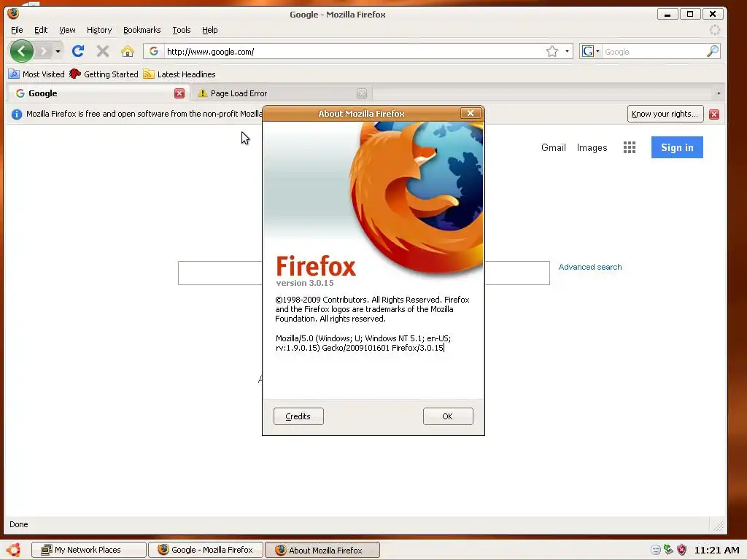Switch to the Page Load Error tab
The width and height of the screenshot is (747, 560).
tap(281, 93)
